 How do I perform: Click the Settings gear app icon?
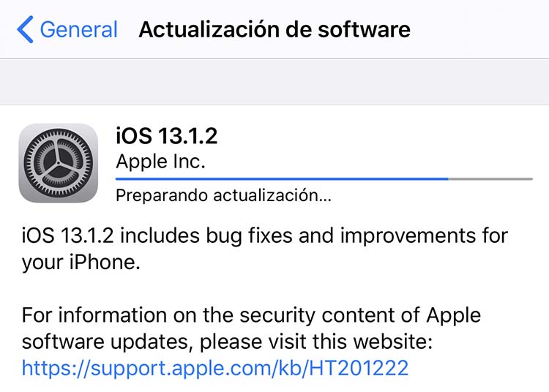[59, 163]
